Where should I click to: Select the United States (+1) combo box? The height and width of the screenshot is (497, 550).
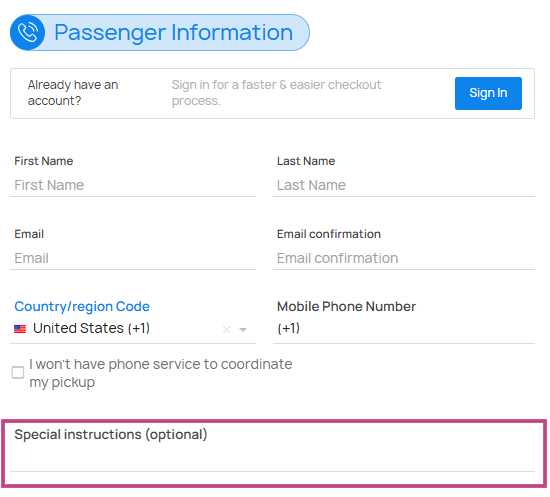[x=133, y=329]
